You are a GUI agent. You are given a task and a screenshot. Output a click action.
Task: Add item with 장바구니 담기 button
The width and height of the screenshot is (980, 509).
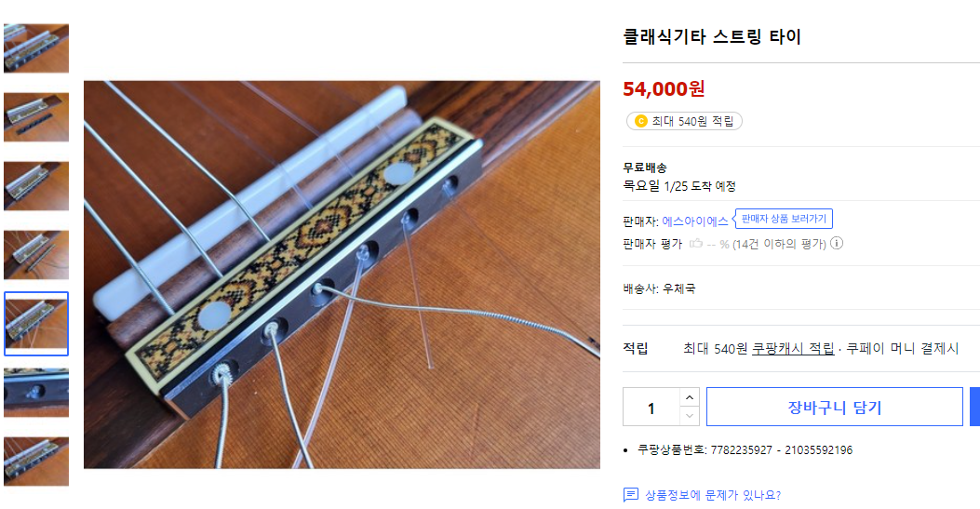(x=834, y=408)
